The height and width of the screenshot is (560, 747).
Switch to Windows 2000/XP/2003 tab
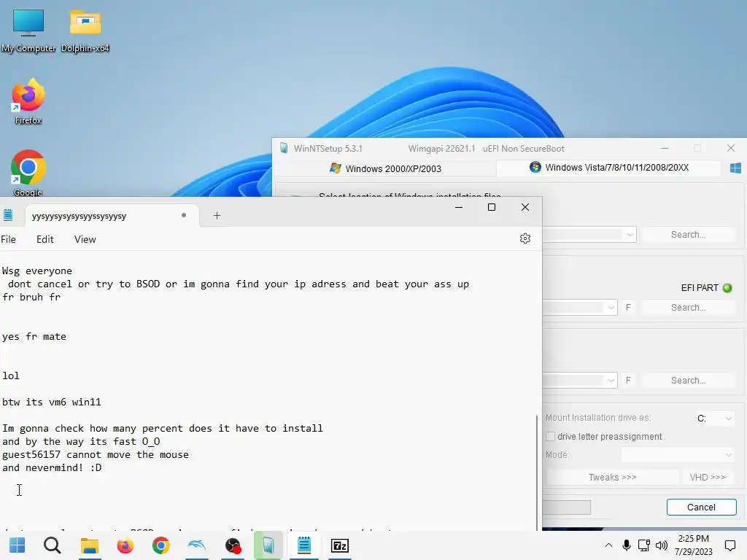(x=385, y=168)
